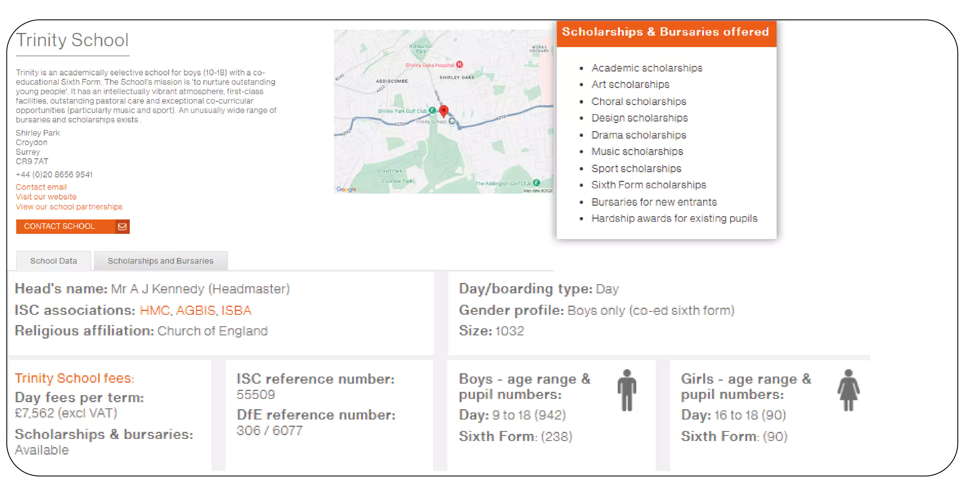This screenshot has width=980, height=486.
Task: Click the envelope icon on Contact School button
Action: point(122,227)
